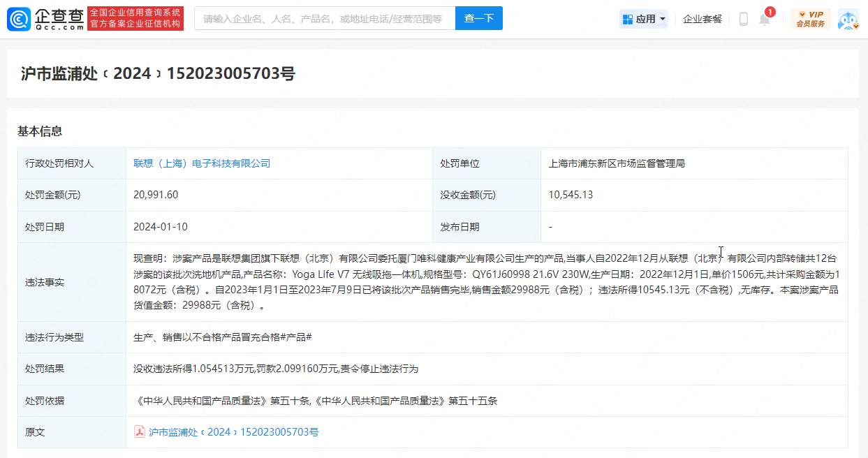
Task: Select the confiscated amount 10,545.13
Action: click(x=571, y=195)
